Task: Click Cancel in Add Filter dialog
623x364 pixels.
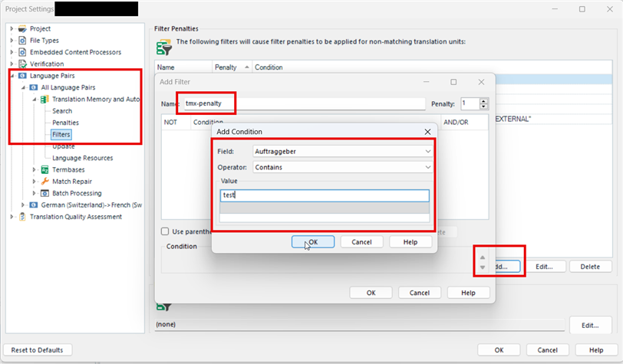Action: [420, 293]
